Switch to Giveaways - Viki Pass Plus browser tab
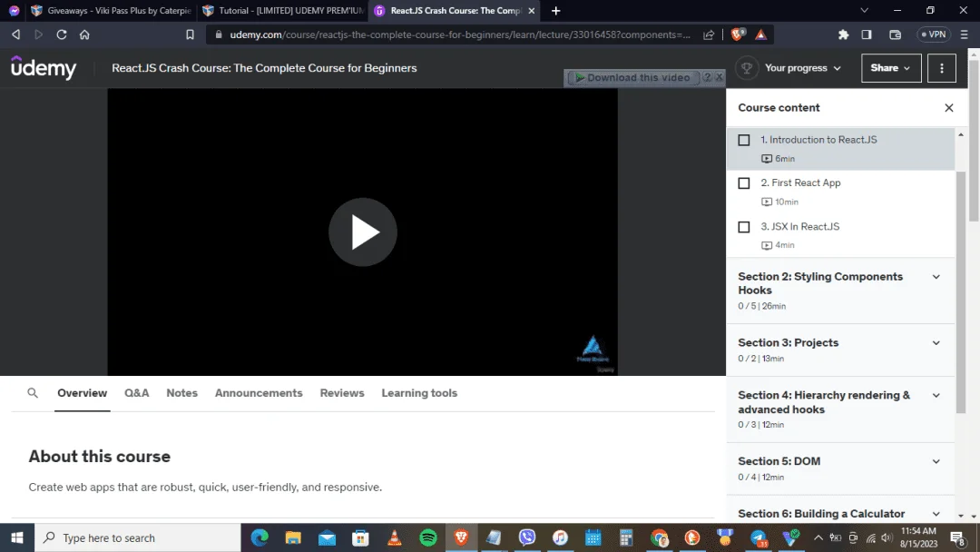The height and width of the screenshot is (552, 980). click(112, 11)
